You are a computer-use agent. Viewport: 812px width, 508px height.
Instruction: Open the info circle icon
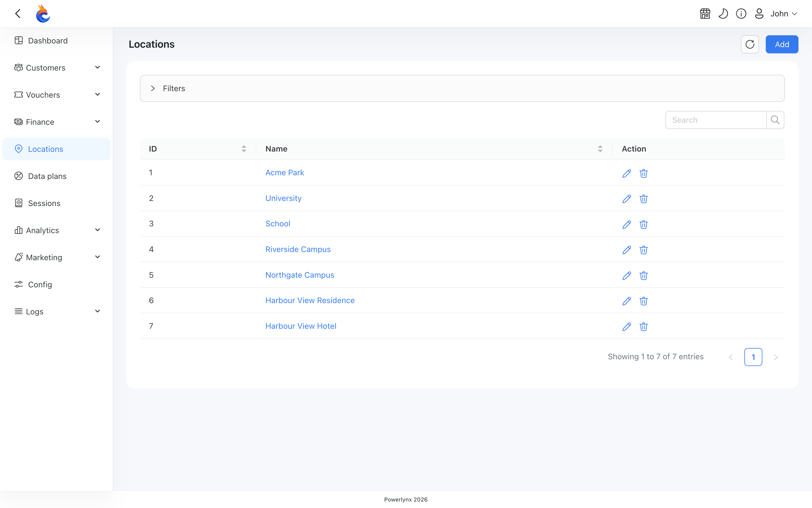[741, 14]
